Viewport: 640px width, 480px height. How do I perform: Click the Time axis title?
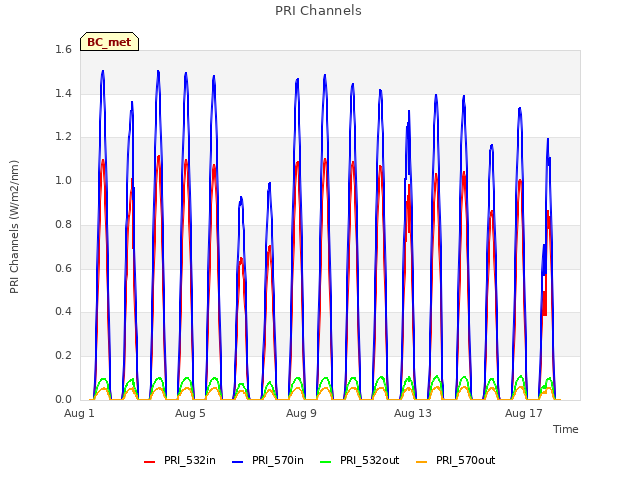566,429
